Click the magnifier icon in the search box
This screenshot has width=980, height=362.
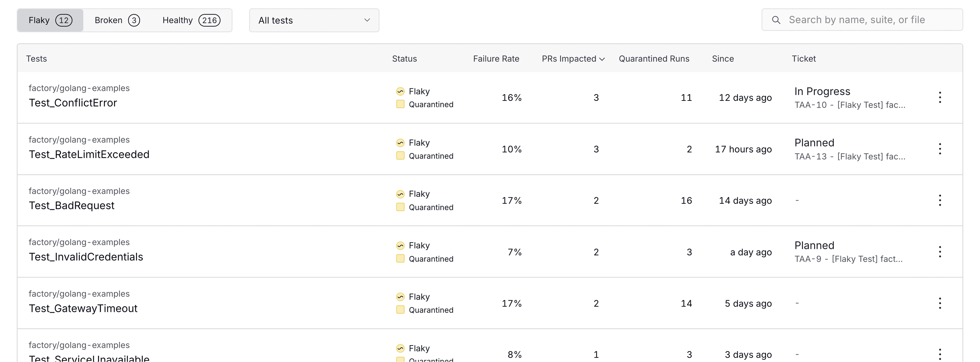776,20
